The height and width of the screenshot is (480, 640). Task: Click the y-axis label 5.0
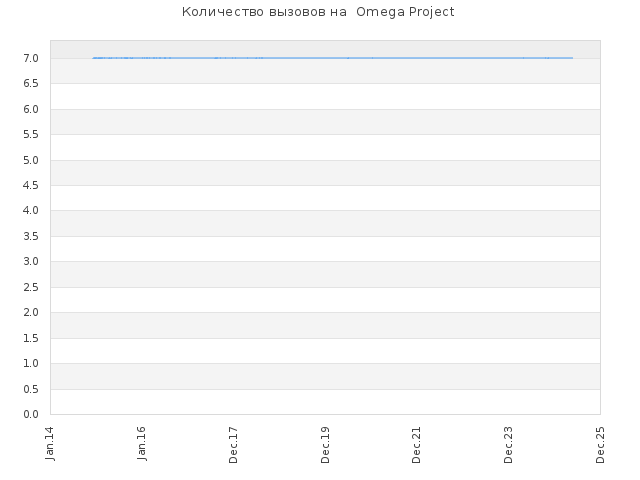pyautogui.click(x=31, y=160)
